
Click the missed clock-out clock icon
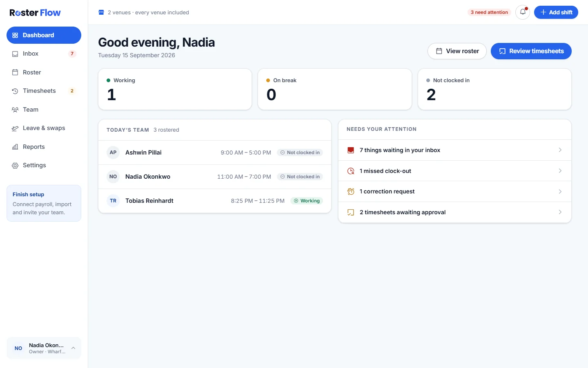click(x=351, y=171)
